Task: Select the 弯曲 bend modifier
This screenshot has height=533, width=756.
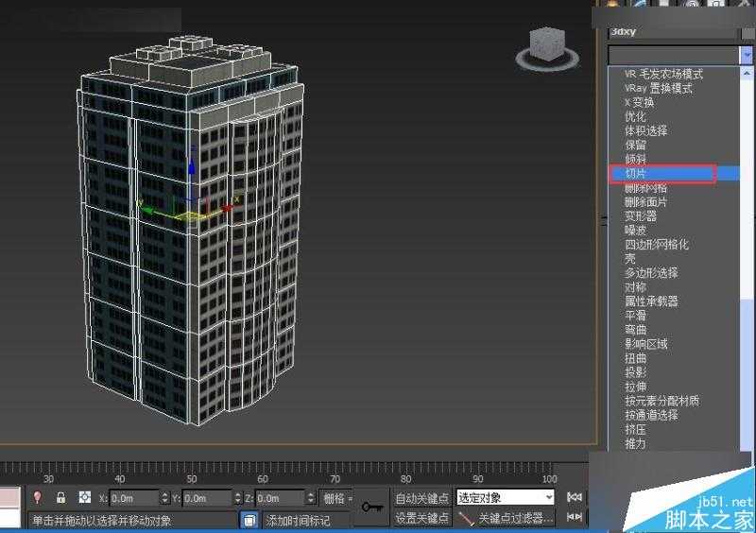Action: pyautogui.click(x=635, y=330)
